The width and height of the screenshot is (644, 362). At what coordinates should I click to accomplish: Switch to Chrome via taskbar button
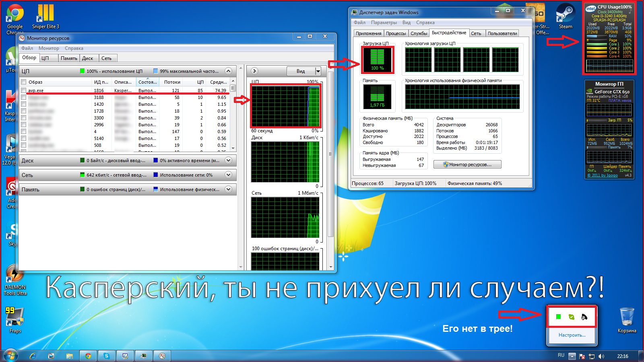point(88,356)
